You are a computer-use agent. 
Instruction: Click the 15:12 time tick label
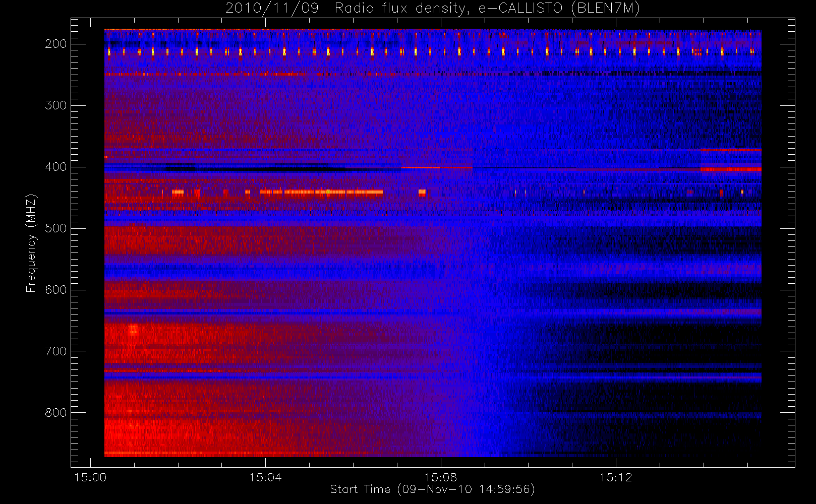tap(615, 477)
